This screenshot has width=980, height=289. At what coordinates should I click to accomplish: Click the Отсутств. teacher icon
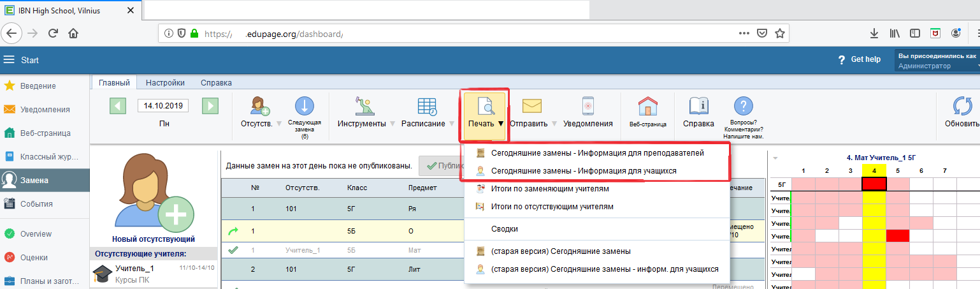click(260, 106)
